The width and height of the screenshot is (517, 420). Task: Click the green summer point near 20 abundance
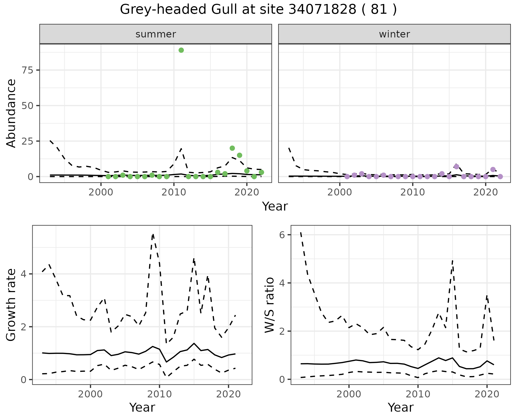click(232, 148)
